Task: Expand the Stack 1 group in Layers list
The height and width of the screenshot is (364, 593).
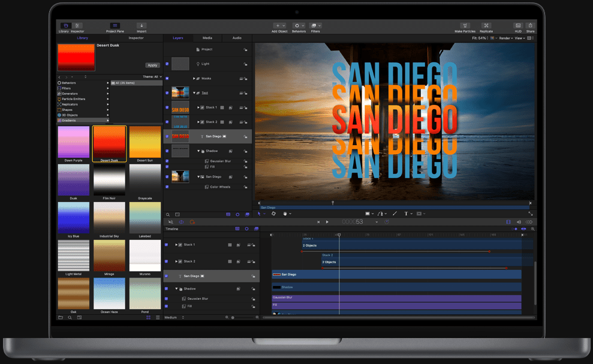Action: click(198, 107)
